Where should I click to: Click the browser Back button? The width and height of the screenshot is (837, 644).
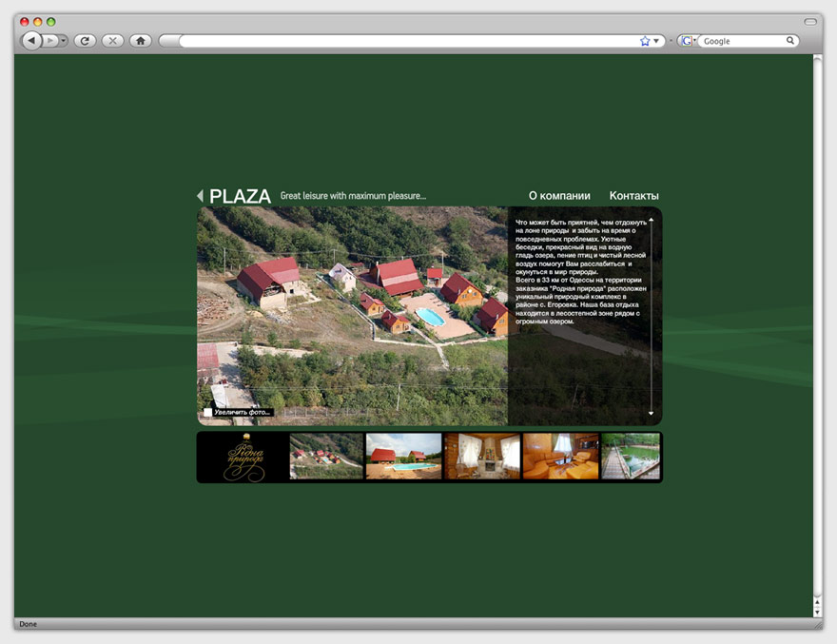tap(31, 41)
